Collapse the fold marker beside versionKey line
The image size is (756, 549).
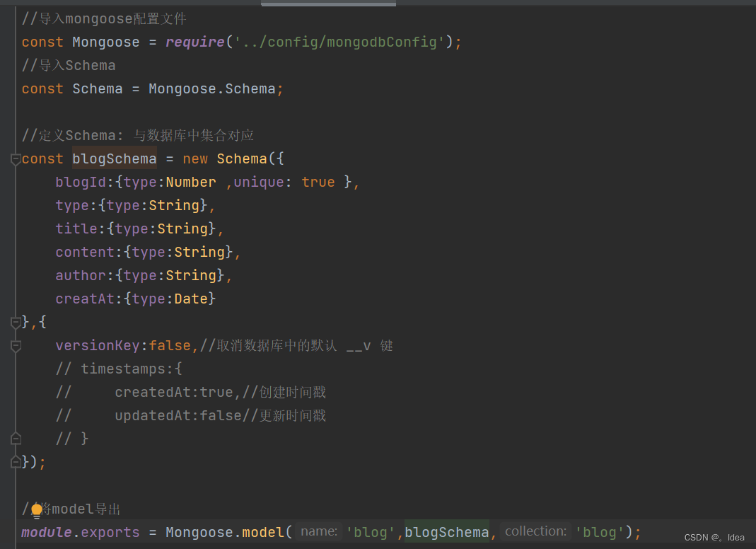click(x=16, y=346)
